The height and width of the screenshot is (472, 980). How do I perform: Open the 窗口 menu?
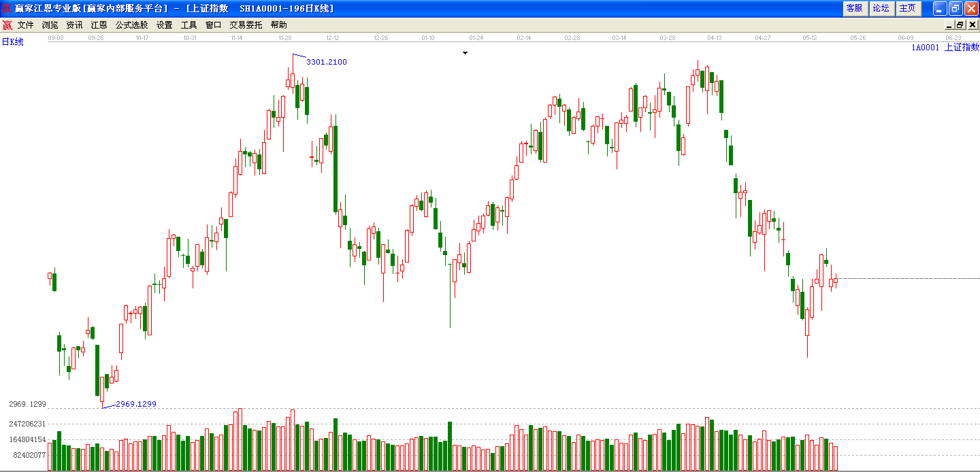[x=213, y=25]
